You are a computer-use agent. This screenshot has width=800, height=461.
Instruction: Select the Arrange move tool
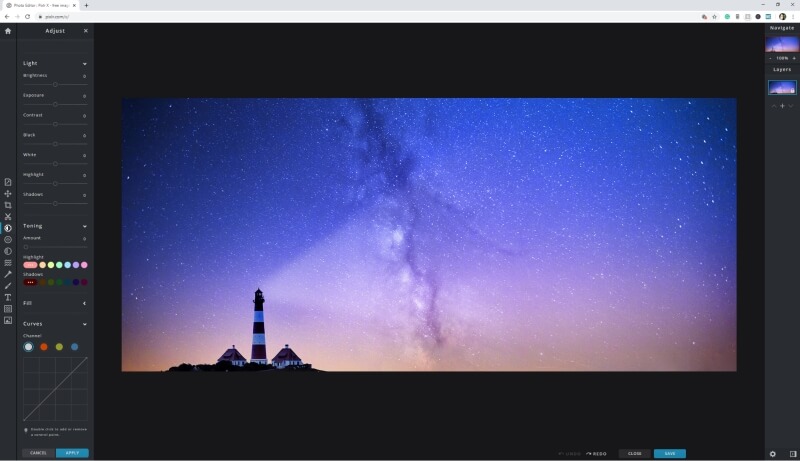(8, 194)
